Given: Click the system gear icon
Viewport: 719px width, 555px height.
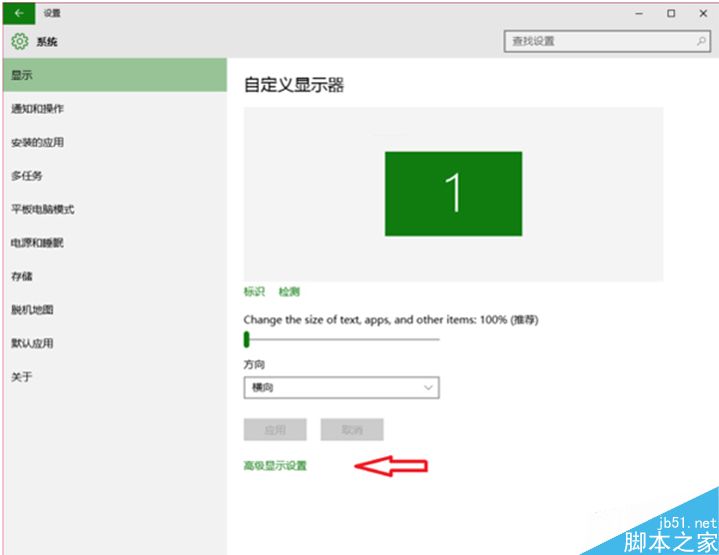Looking at the screenshot, I should pyautogui.click(x=19, y=41).
